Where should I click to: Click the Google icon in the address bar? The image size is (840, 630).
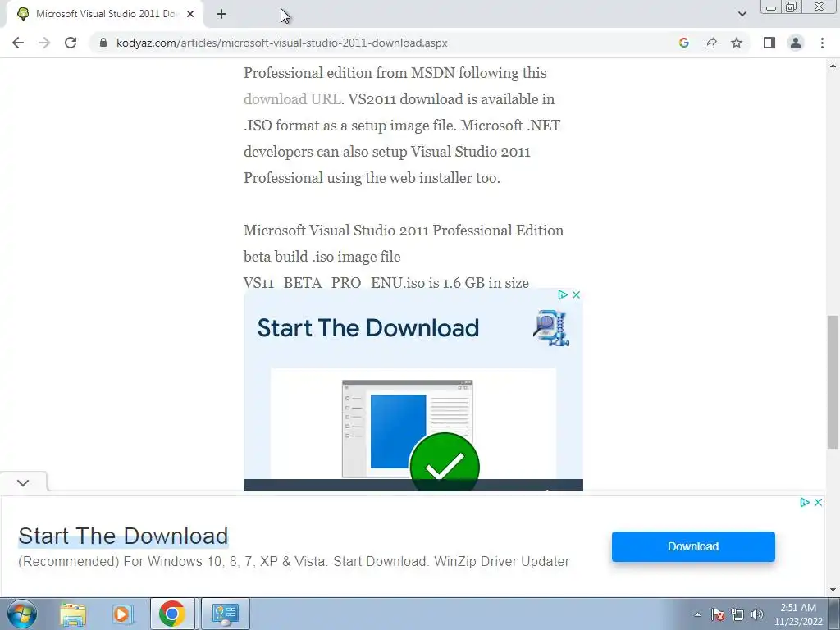(x=683, y=43)
